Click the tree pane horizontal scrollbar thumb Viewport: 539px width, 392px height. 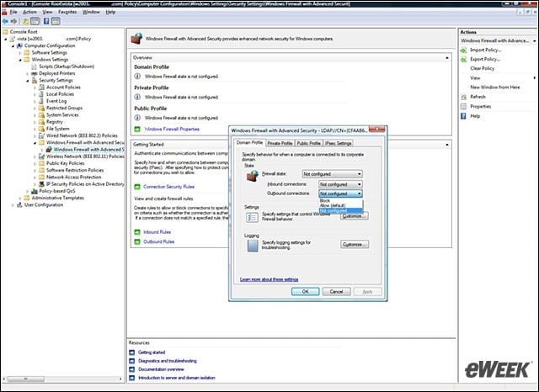point(26,379)
